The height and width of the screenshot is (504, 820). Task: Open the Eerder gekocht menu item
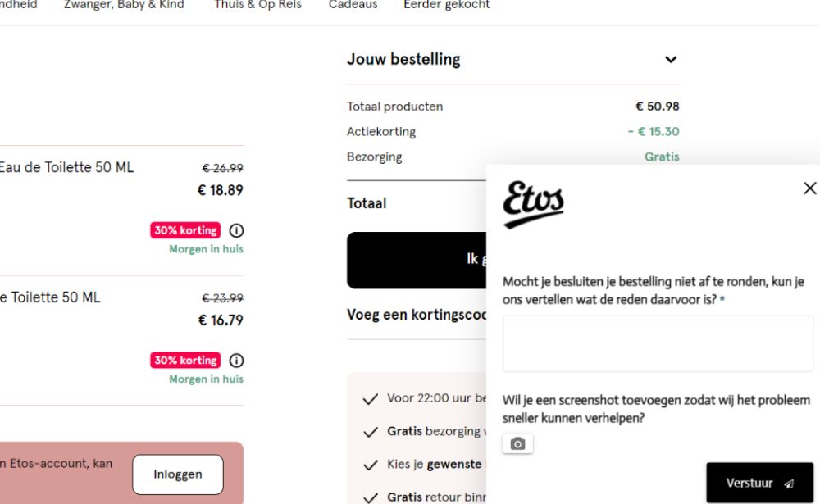click(446, 5)
